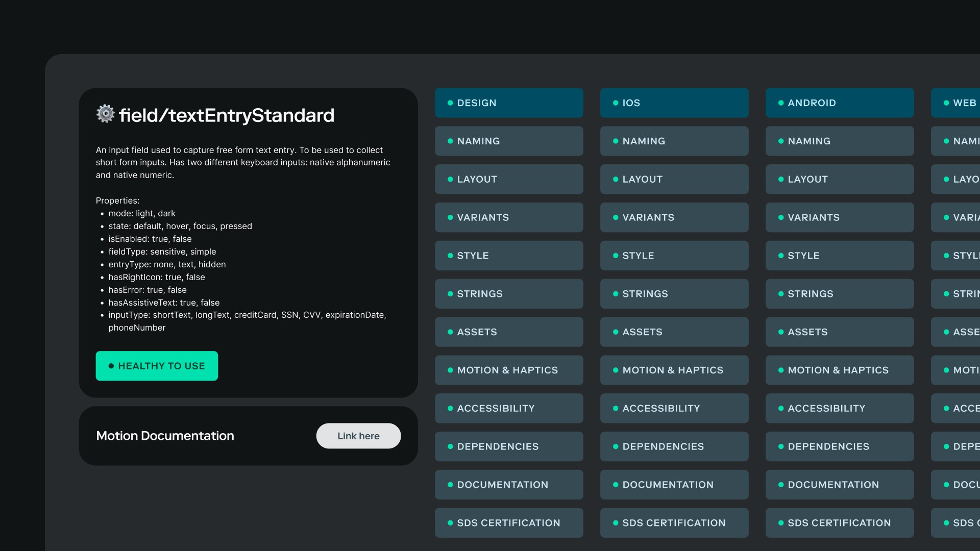
Task: Click the Motion Documentation heading
Action: coord(165,436)
